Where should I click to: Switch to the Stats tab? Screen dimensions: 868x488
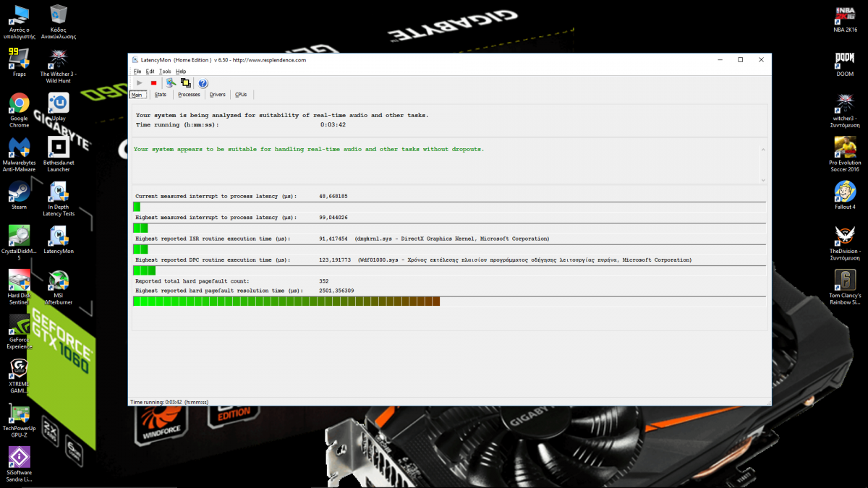pos(161,95)
